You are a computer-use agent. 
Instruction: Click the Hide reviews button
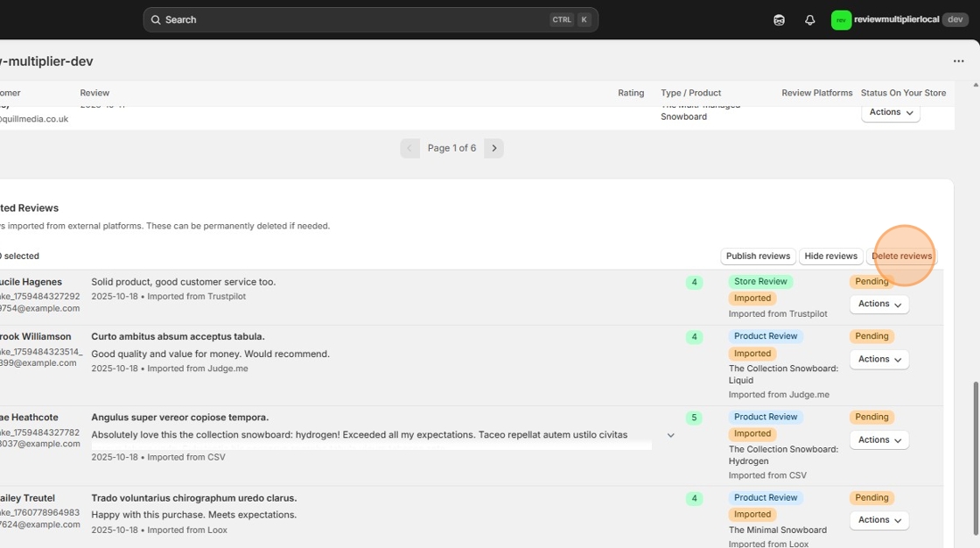click(830, 256)
